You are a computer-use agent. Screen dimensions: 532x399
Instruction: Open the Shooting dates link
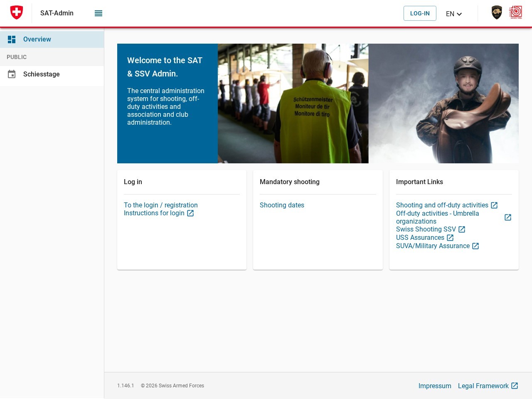pos(282,205)
